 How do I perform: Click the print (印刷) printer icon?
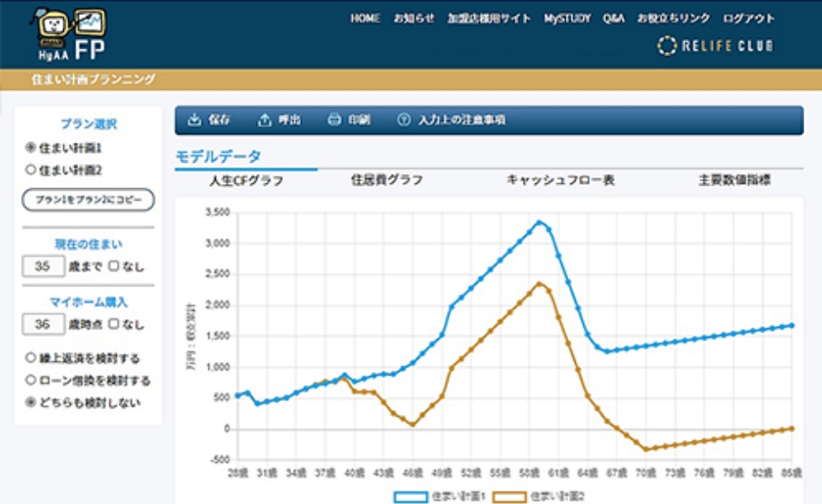click(334, 120)
